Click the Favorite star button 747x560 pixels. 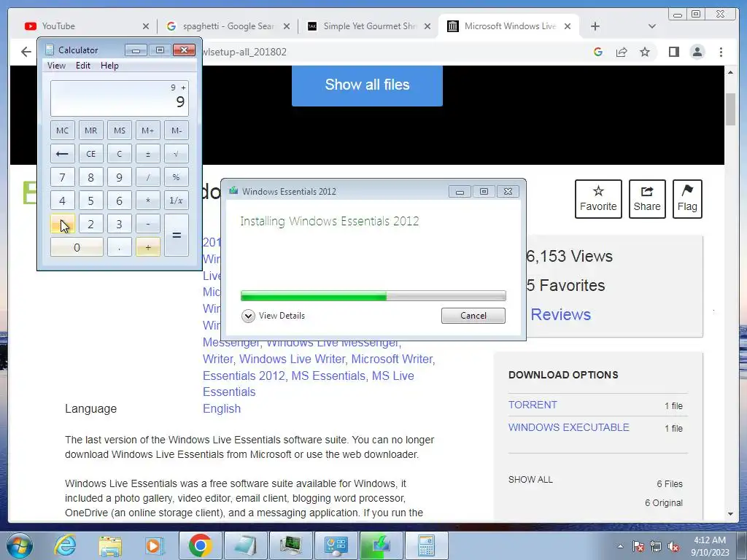click(x=598, y=199)
